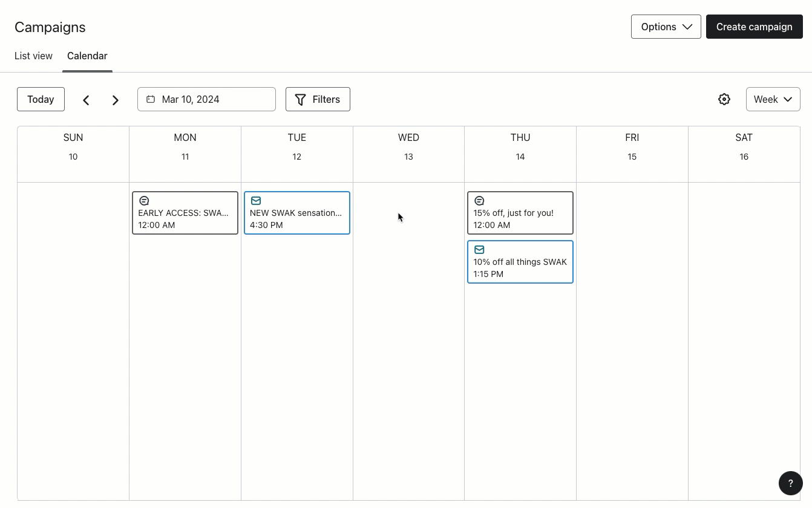This screenshot has width=812, height=508.
Task: Click the envelope icon on 10% off campaign
Action: pyautogui.click(x=479, y=249)
